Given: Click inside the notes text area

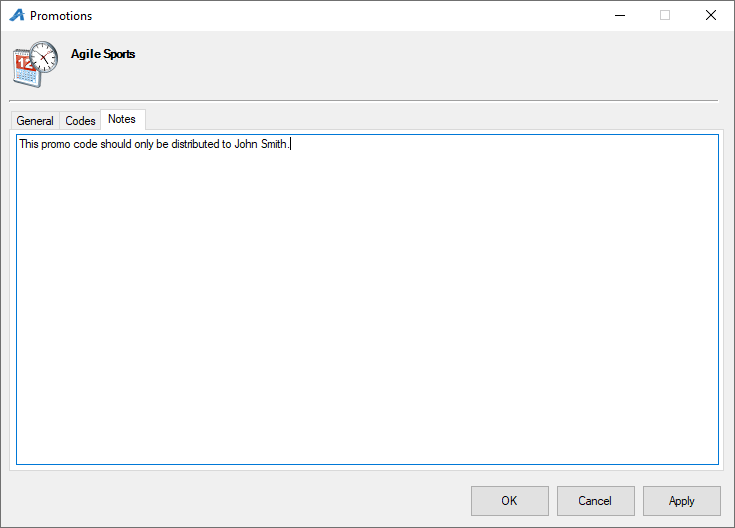Looking at the screenshot, I should point(367,300).
